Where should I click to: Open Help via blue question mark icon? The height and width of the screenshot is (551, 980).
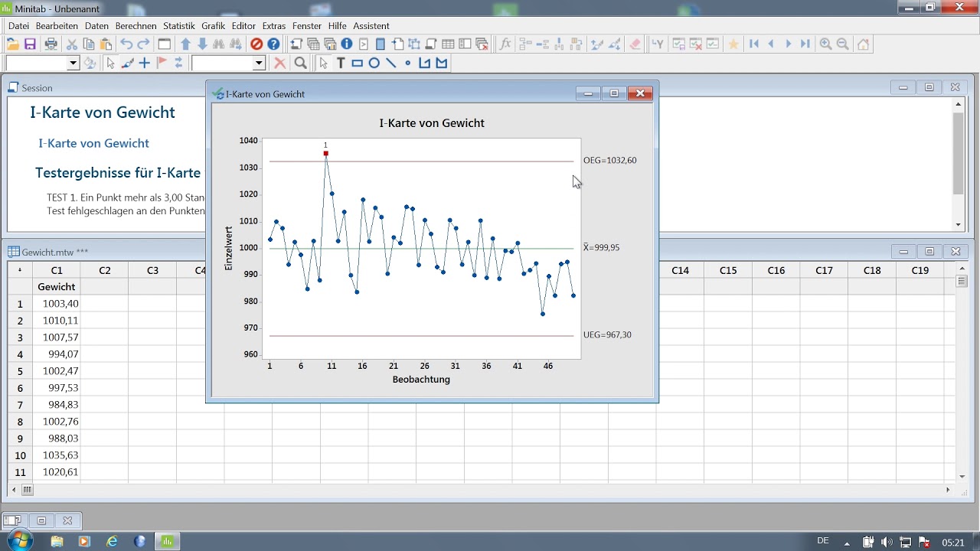coord(273,44)
